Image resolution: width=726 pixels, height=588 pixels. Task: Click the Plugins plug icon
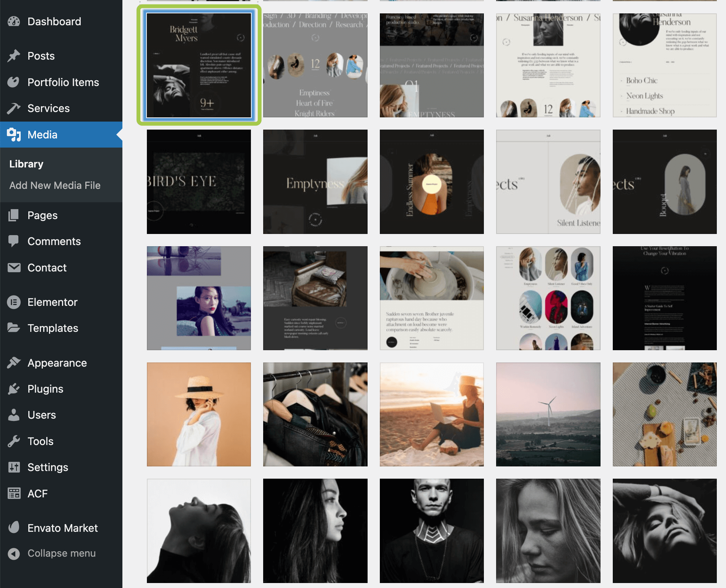(x=14, y=389)
